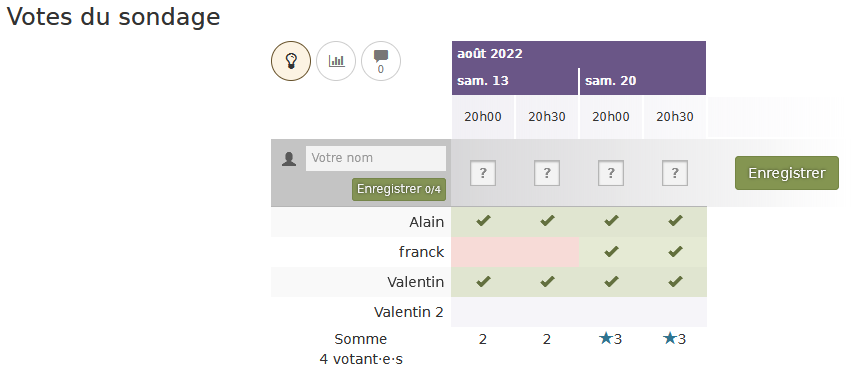Toggle vote box for sam. 13 20h30
852x374 pixels.
pyautogui.click(x=547, y=173)
